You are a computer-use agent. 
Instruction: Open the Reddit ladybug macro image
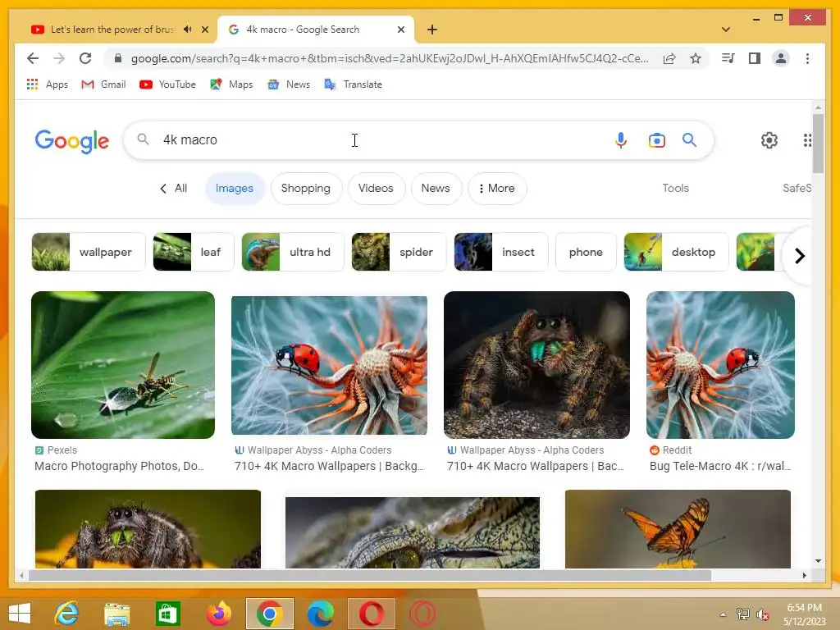coord(720,365)
